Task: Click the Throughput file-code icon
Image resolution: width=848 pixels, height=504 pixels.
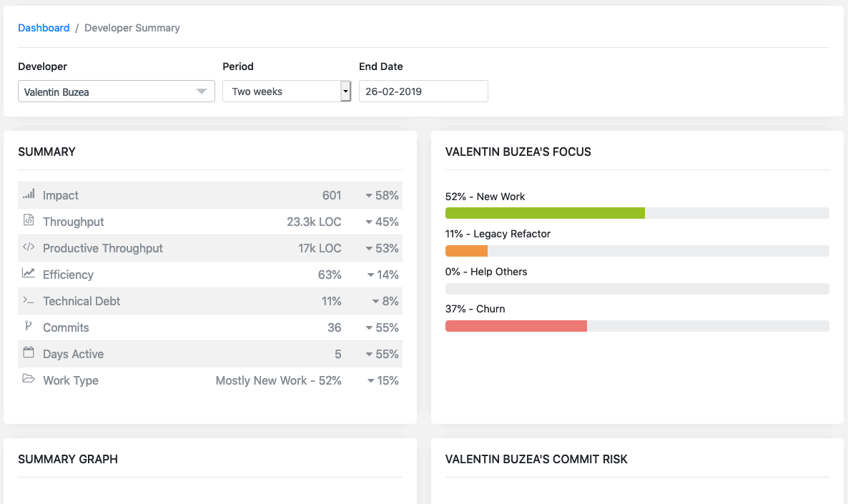Action: pos(29,221)
